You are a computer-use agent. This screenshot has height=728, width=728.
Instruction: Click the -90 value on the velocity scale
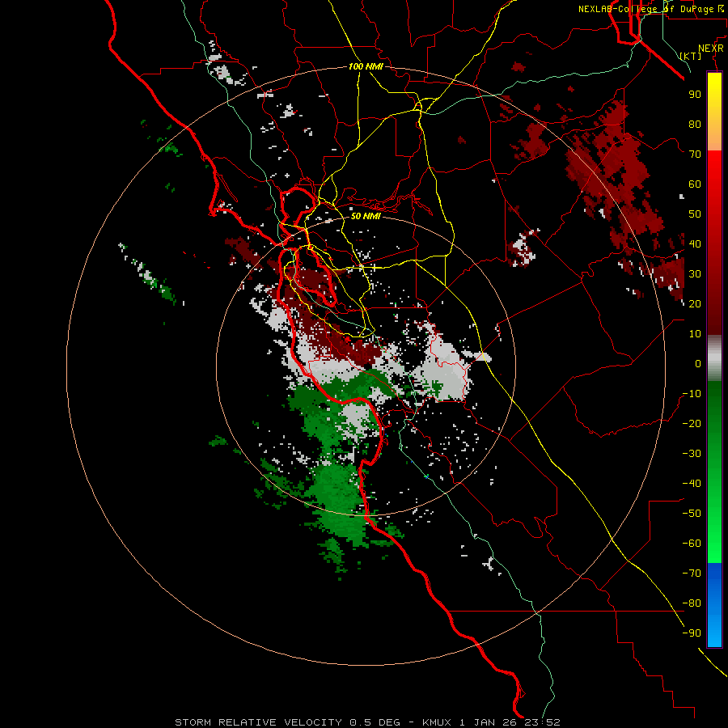point(692,633)
